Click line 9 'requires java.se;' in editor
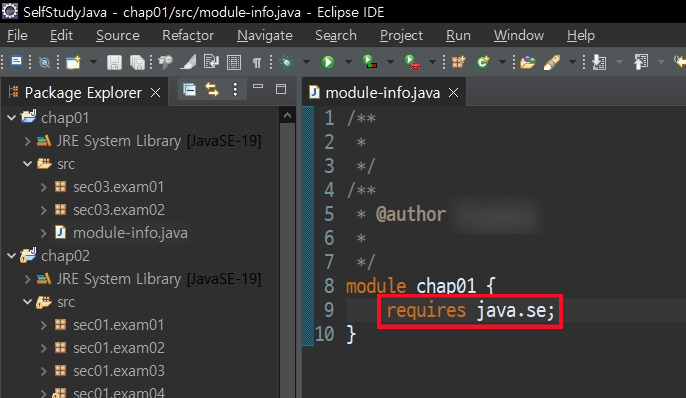The image size is (686, 398). pyautogui.click(x=470, y=311)
